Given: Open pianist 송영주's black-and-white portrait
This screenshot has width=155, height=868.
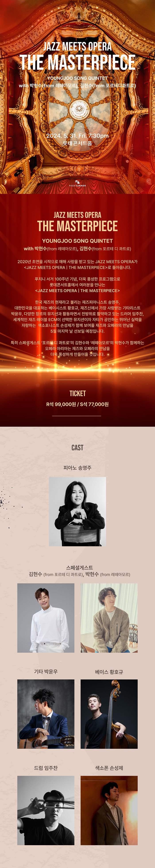Looking at the screenshot, I should click(77, 511).
